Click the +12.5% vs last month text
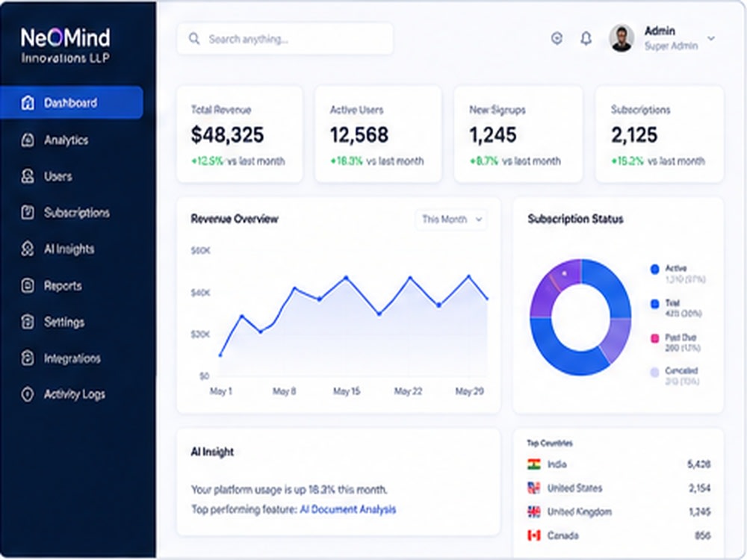The image size is (747, 560). pyautogui.click(x=238, y=161)
